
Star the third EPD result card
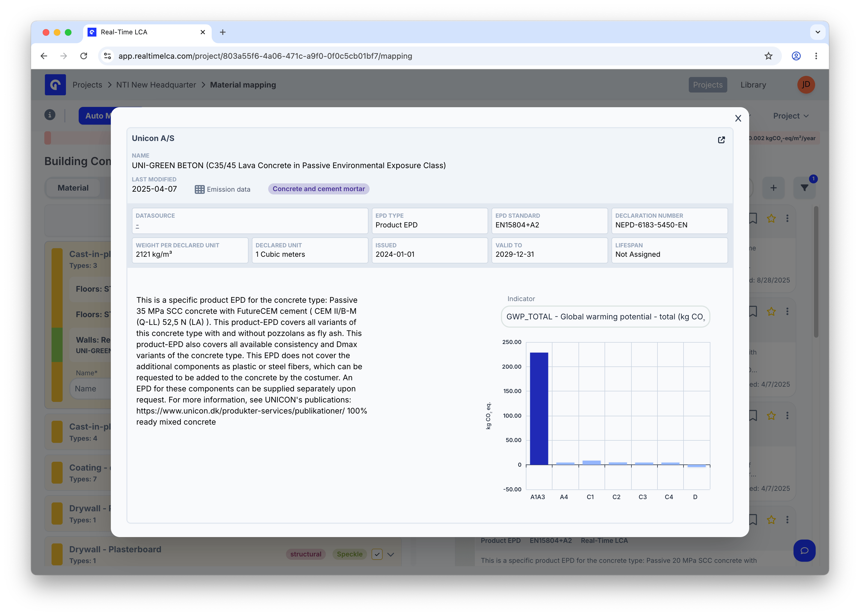pyautogui.click(x=771, y=416)
